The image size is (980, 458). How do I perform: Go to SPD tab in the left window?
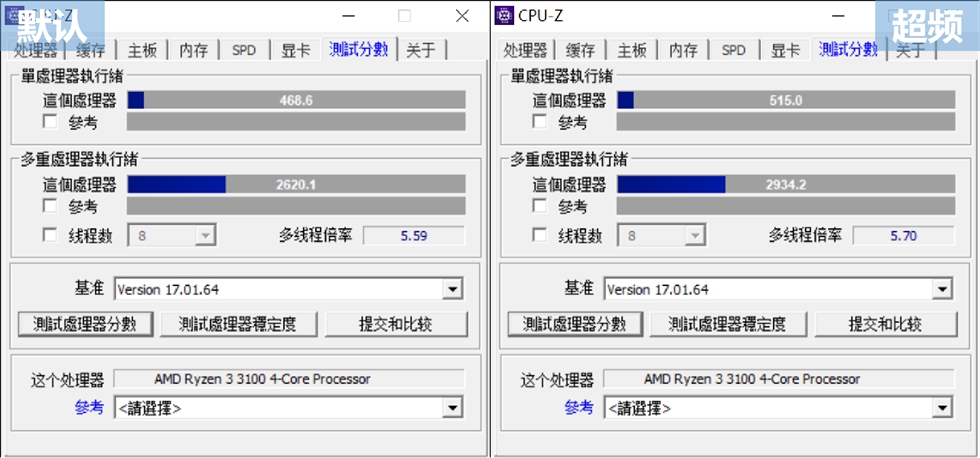tap(244, 50)
